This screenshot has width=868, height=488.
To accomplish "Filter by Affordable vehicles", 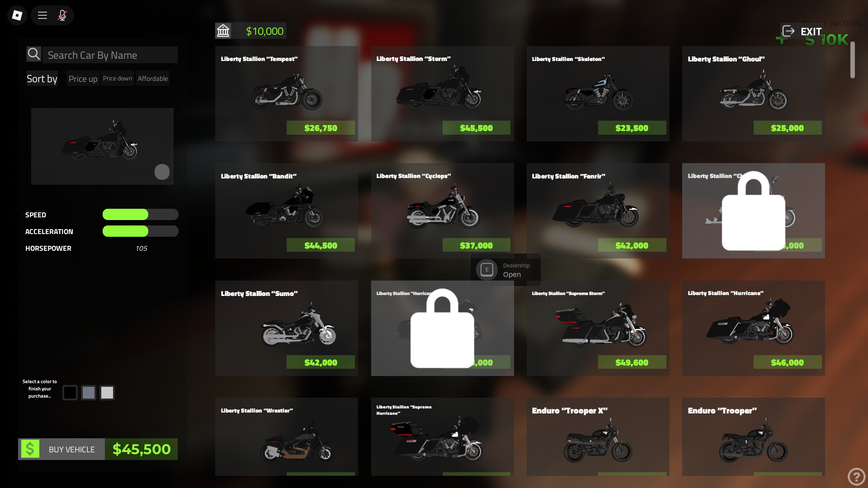I will click(153, 79).
